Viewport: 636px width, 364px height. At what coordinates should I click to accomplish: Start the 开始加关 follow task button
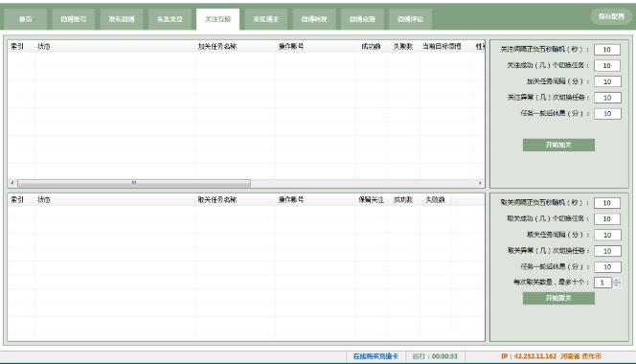[x=558, y=145]
